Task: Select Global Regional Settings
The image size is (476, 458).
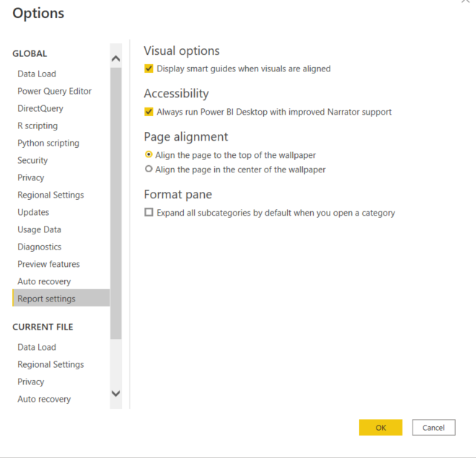Action: tap(50, 195)
